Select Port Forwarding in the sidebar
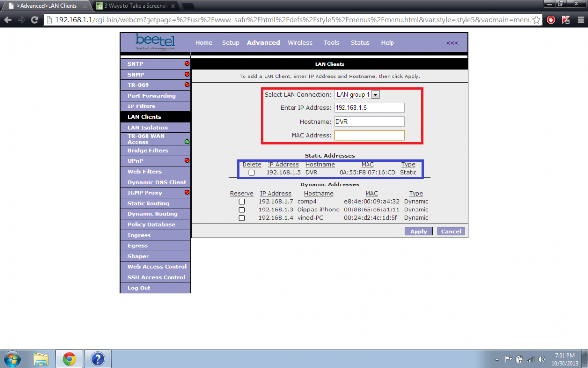This screenshot has width=588, height=368. (x=151, y=96)
